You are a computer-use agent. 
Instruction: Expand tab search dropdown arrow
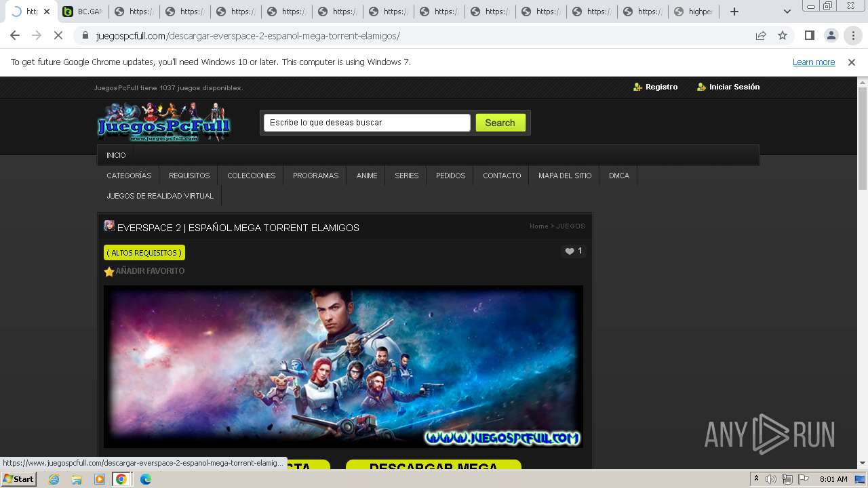click(787, 12)
